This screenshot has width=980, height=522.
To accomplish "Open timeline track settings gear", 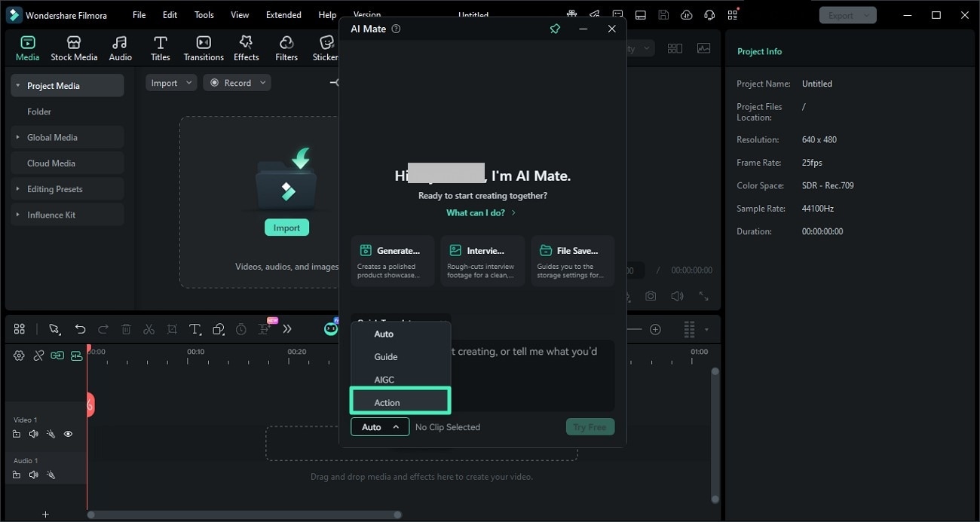I will [19, 356].
